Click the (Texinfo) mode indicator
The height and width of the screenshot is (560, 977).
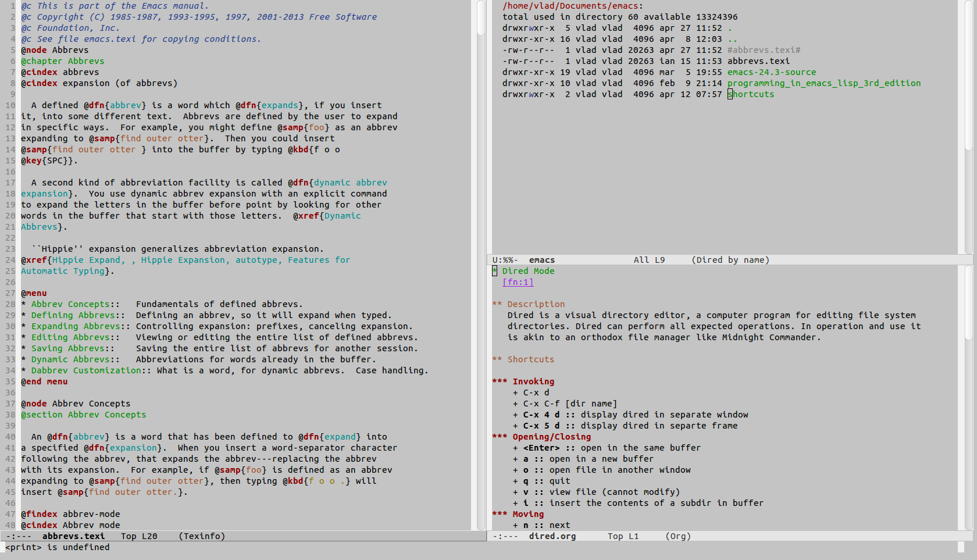[x=202, y=536]
